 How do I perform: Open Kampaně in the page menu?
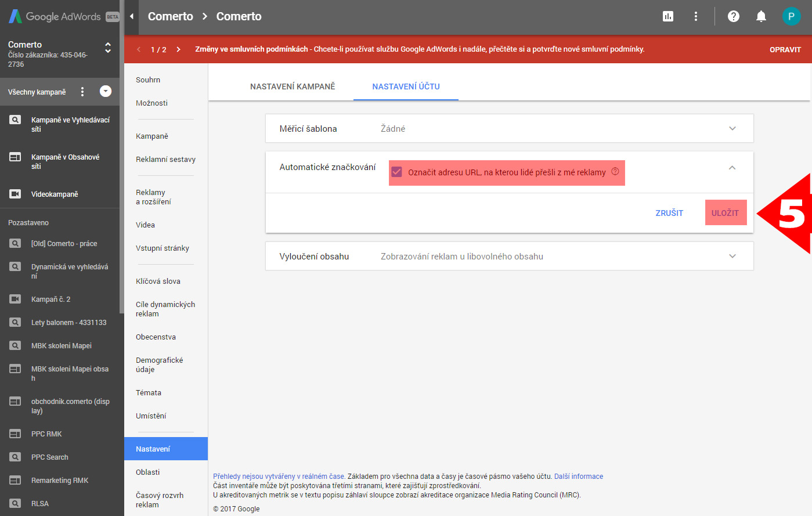[152, 136]
